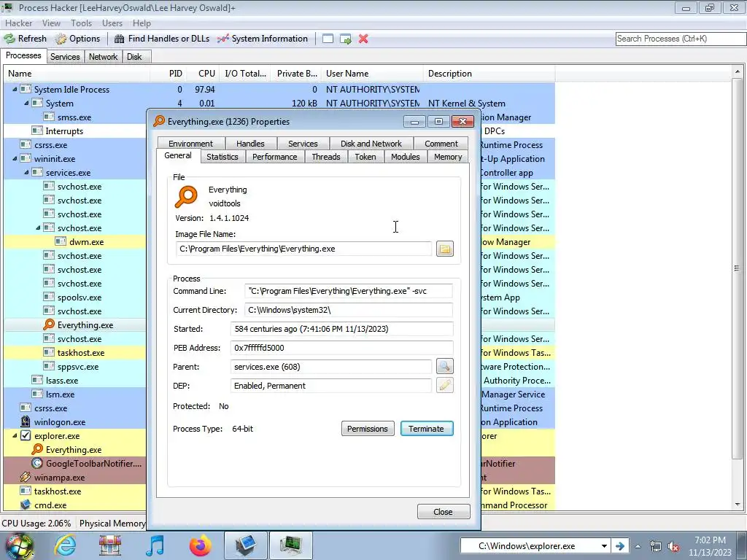Viewport: 747px width, 560px height.
Task: Open the Tools menu
Action: click(81, 23)
